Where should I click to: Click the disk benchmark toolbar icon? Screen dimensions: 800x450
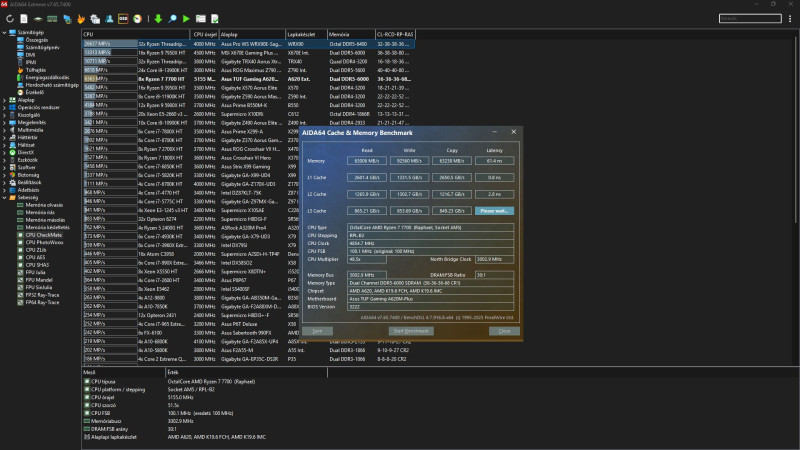coord(38,19)
